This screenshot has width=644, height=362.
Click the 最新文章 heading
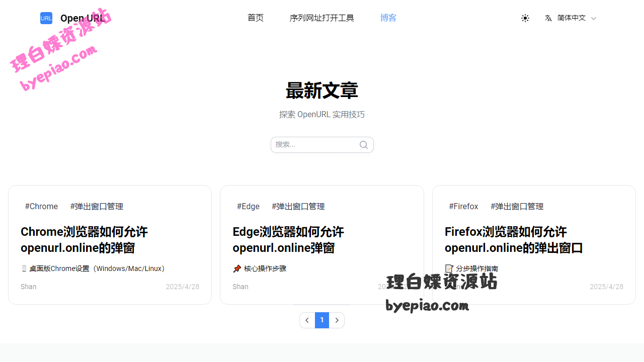coord(322,91)
